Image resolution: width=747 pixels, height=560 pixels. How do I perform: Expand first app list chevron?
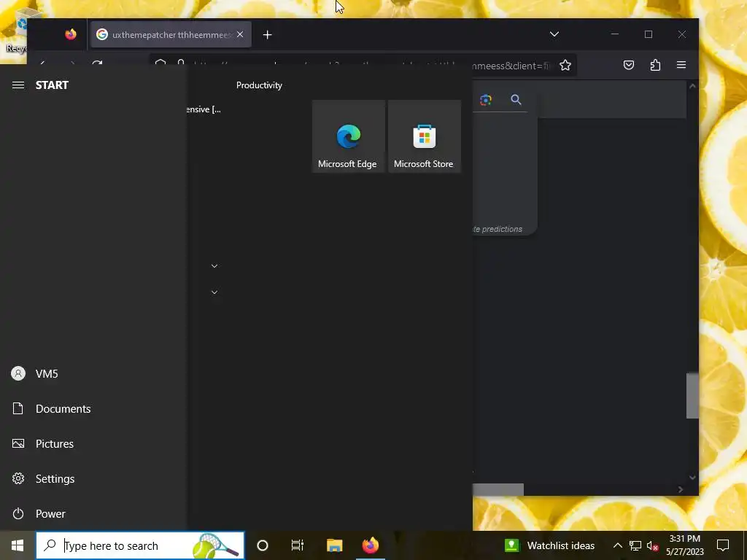pos(214,266)
